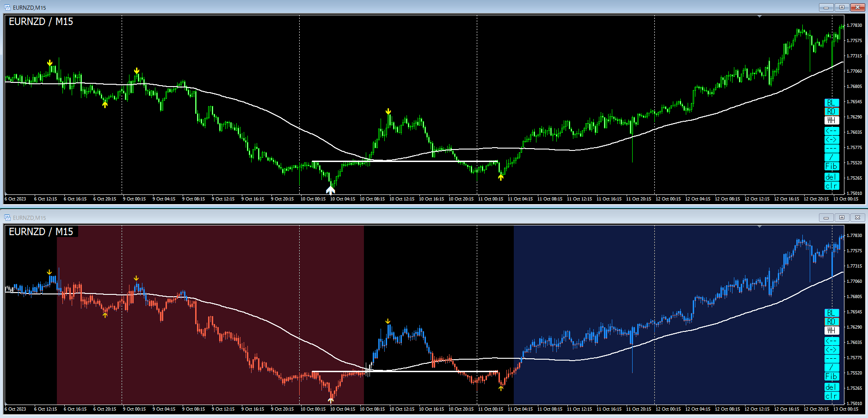Select the white horizontal line in the green-candle chart
This screenshot has height=418, width=868.
[x=405, y=161]
